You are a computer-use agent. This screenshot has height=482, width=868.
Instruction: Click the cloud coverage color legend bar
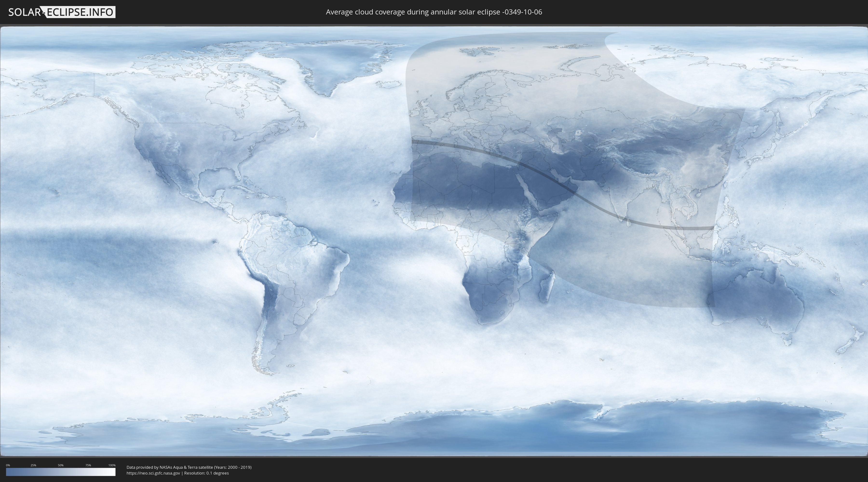[x=61, y=472]
